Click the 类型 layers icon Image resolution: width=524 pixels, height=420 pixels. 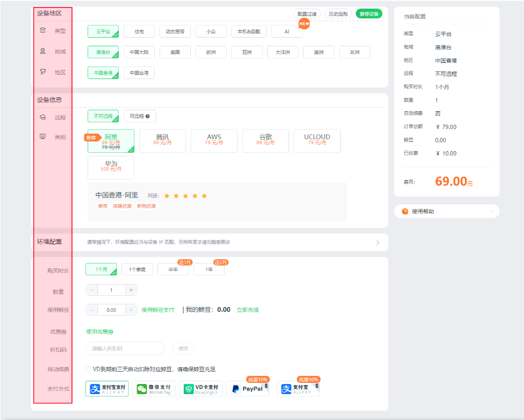[43, 31]
